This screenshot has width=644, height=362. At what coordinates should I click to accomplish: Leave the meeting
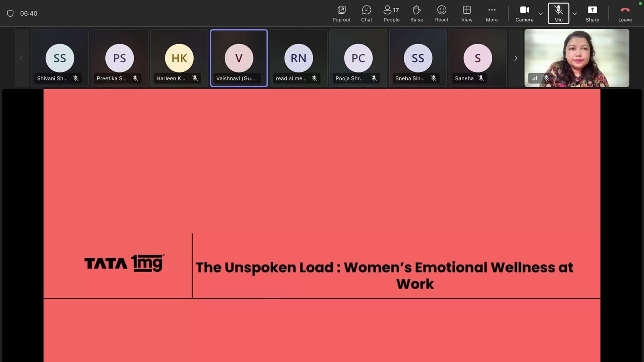pyautogui.click(x=625, y=14)
